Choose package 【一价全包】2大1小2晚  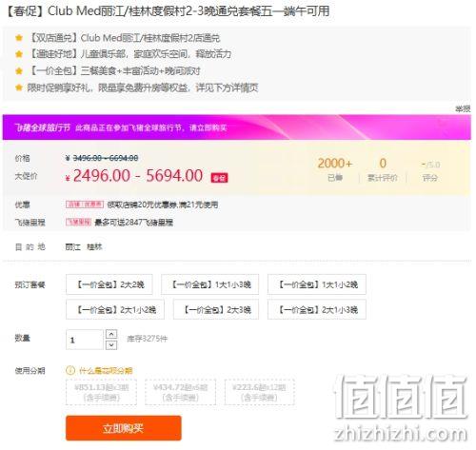tap(115, 309)
